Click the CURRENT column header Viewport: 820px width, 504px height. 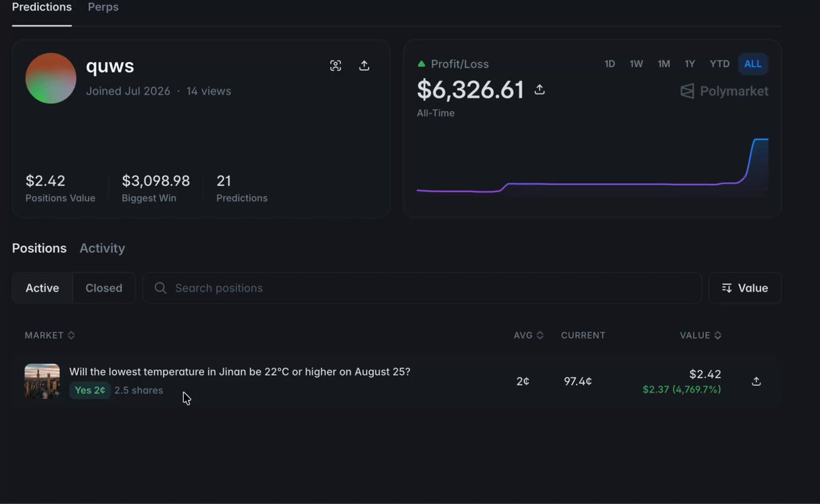pyautogui.click(x=583, y=335)
